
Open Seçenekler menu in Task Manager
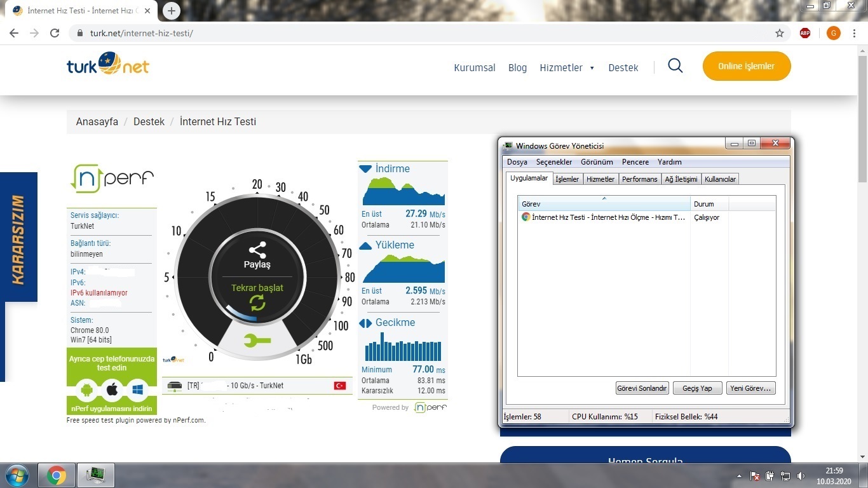tap(553, 162)
